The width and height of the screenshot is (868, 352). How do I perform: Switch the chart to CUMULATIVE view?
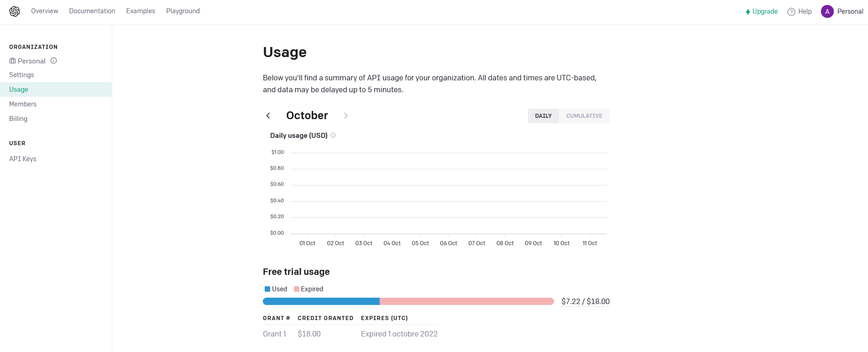(x=585, y=116)
